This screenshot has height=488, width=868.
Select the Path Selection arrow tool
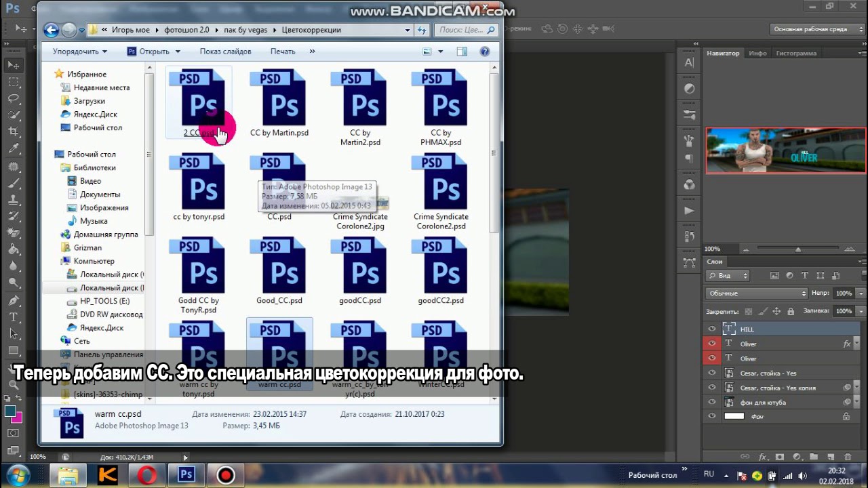tap(14, 333)
